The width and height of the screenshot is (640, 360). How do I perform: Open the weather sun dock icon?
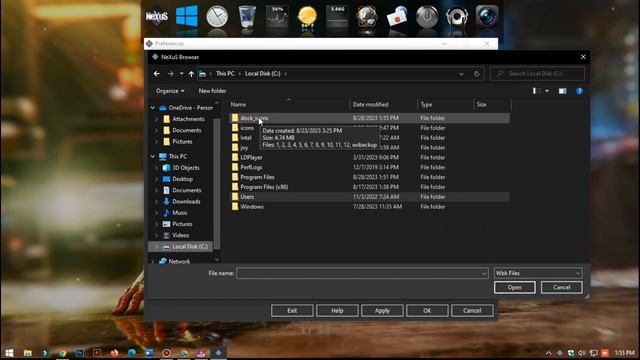coord(307,17)
